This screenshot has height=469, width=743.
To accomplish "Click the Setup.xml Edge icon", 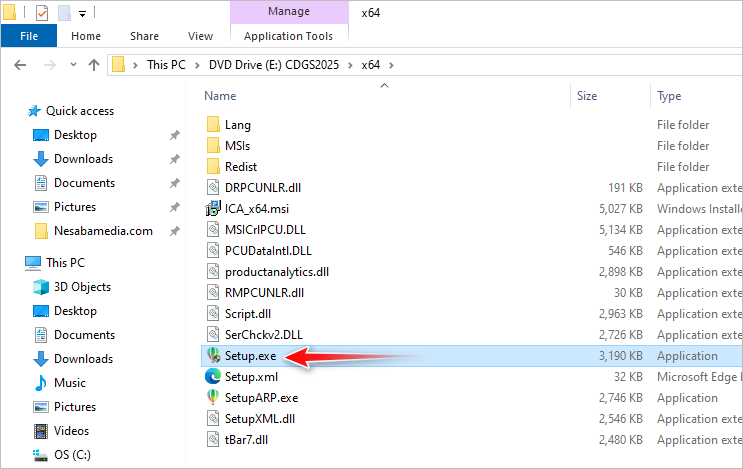I will click(x=213, y=377).
